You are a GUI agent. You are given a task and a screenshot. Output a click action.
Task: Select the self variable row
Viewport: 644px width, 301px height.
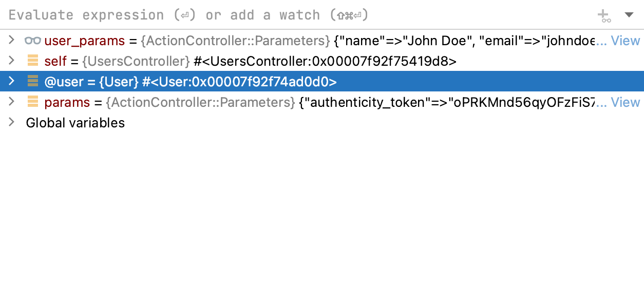(257, 61)
